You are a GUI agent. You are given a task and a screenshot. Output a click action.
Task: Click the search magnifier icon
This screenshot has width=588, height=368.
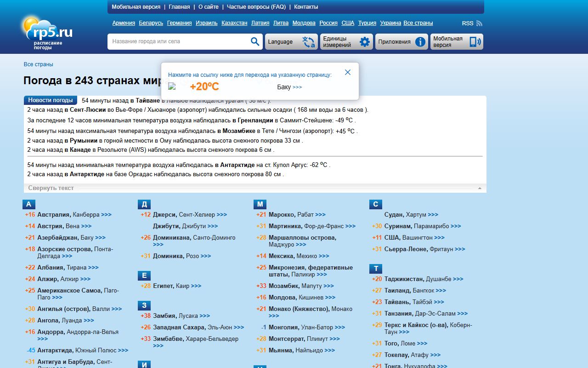[255, 42]
